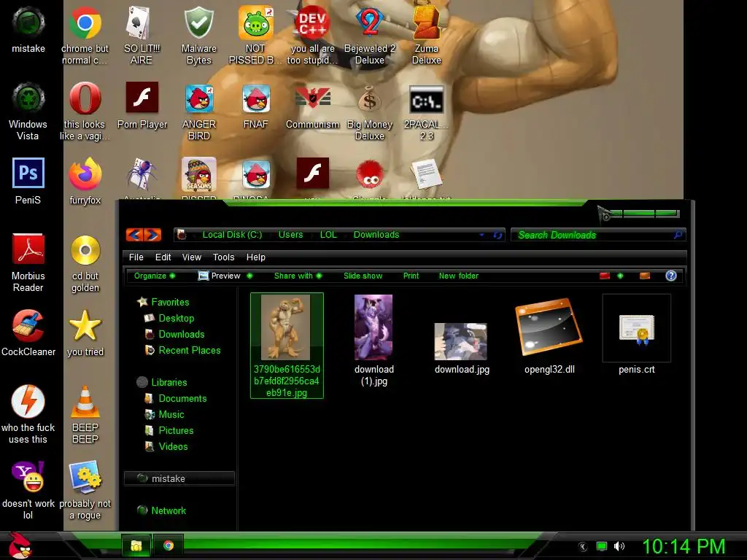Screen dimensions: 747x560
Task: Select the opengl32.dll file
Action: pos(549,337)
